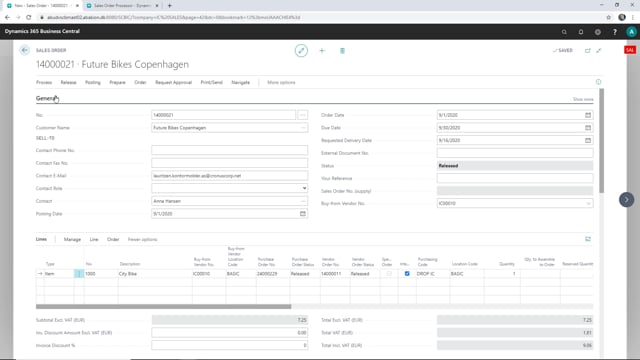Screen dimensions: 640x360
Task: Click the Contact E-Mail field
Action: pos(229,176)
